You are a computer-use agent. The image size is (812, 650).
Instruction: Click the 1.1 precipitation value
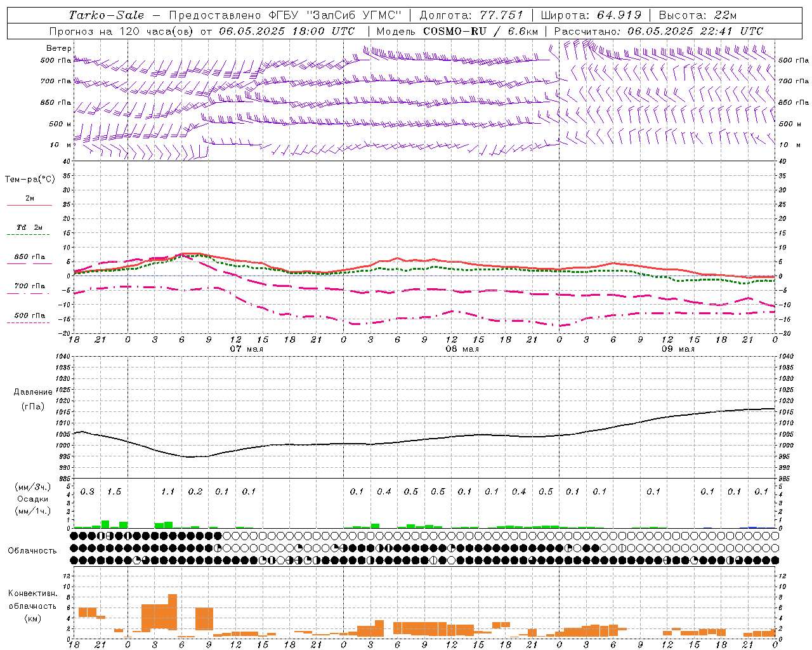click(x=167, y=492)
